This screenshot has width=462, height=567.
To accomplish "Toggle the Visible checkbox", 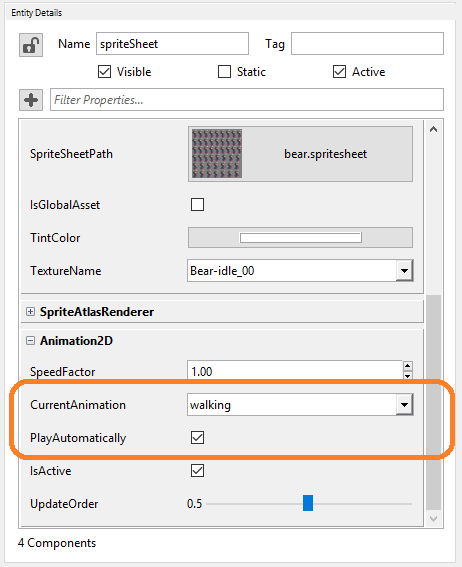I will (104, 72).
